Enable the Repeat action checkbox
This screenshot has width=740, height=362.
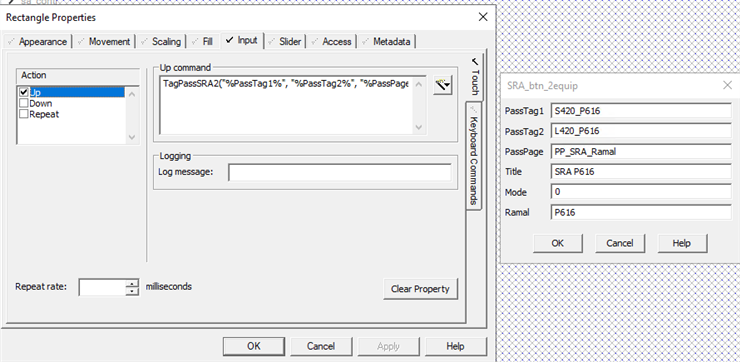tap(24, 114)
